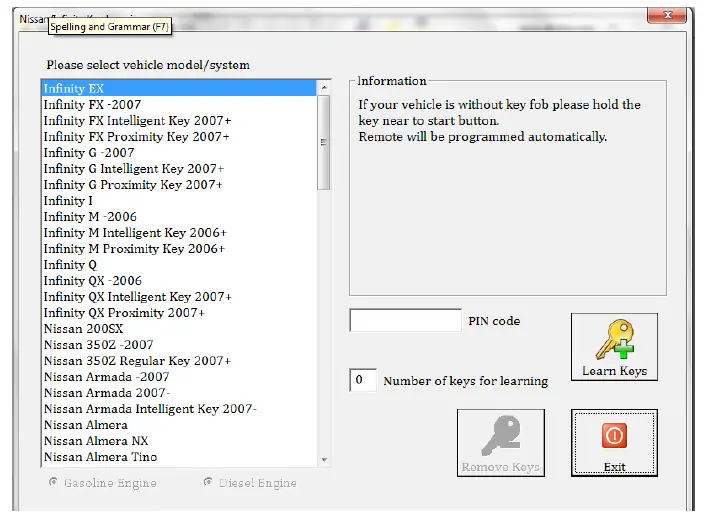Viewport: 703px width, 528px height.
Task: Select Infinity M -2006
Action: point(179,216)
